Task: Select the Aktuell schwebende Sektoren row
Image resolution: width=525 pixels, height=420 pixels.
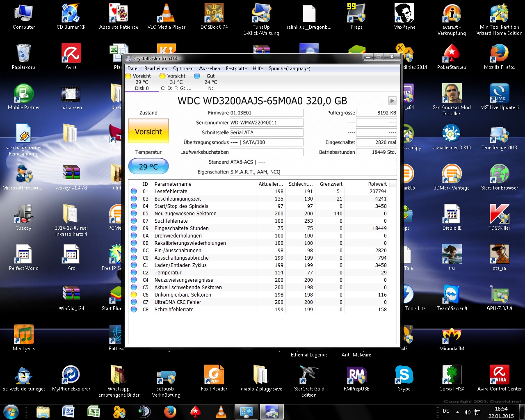Action: [x=258, y=288]
